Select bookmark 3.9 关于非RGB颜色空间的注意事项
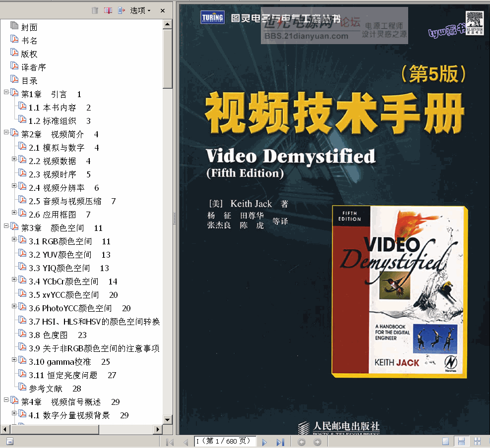The width and height of the screenshot is (490, 448). coord(94,348)
